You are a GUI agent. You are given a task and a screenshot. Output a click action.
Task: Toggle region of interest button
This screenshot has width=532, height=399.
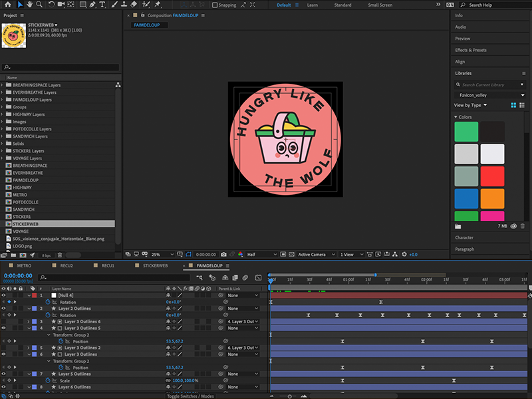[283, 254]
